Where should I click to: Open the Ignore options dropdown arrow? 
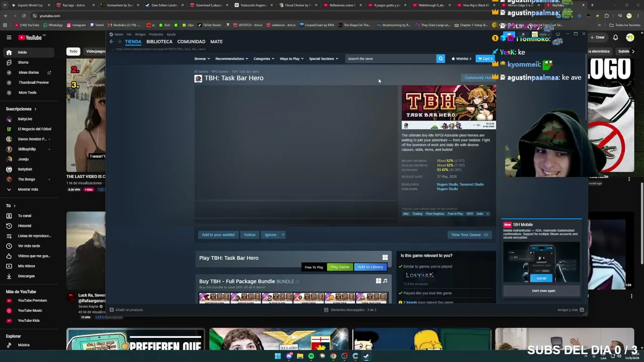tap(283, 235)
